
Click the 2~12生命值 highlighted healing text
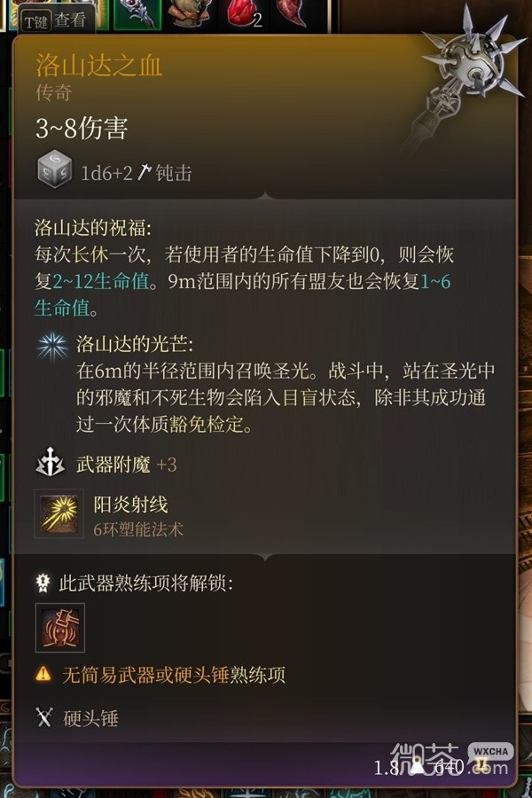pos(101,281)
